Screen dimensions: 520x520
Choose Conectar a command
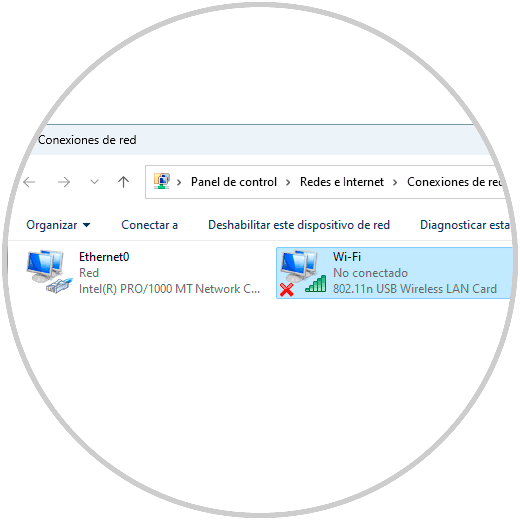[x=149, y=225]
